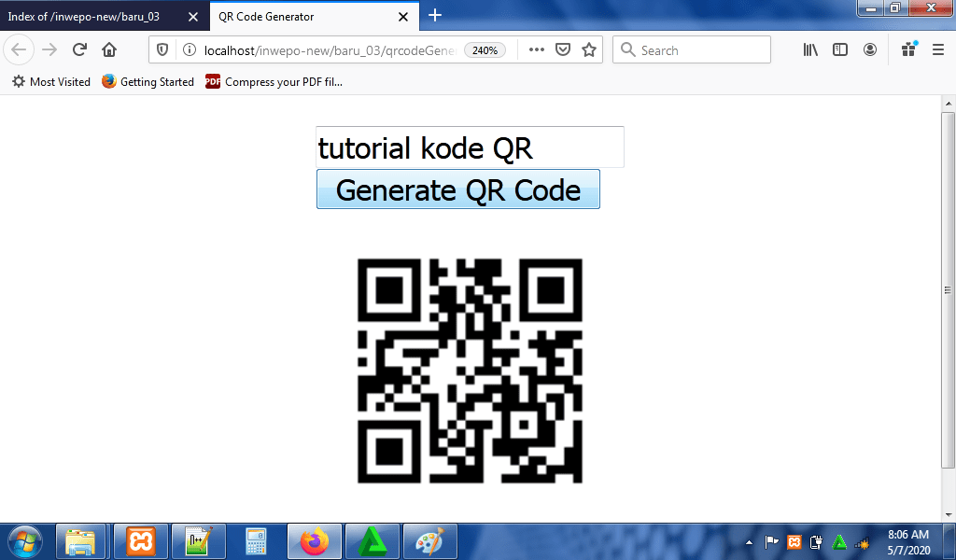Open Notepad++ from the taskbar

pos(199,541)
